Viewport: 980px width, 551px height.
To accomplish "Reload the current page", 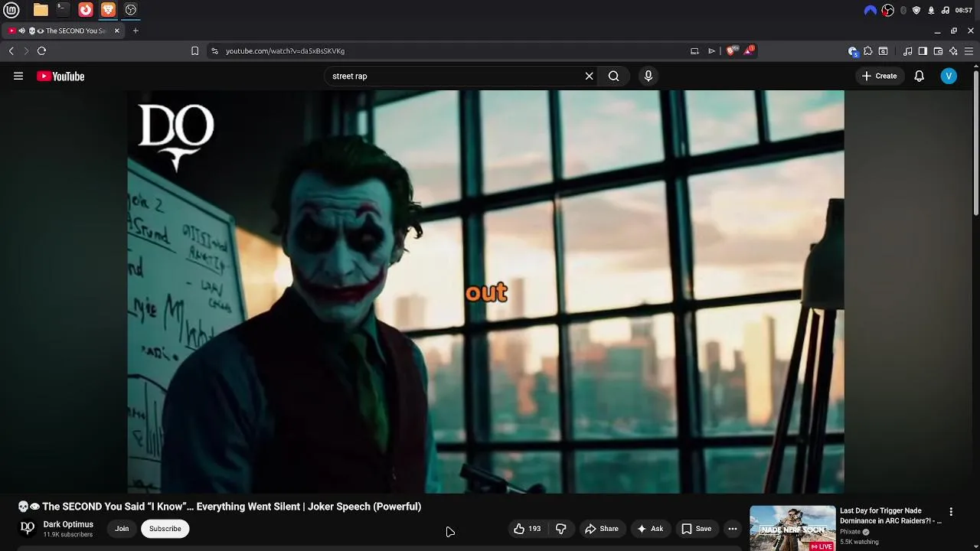I will [x=41, y=51].
